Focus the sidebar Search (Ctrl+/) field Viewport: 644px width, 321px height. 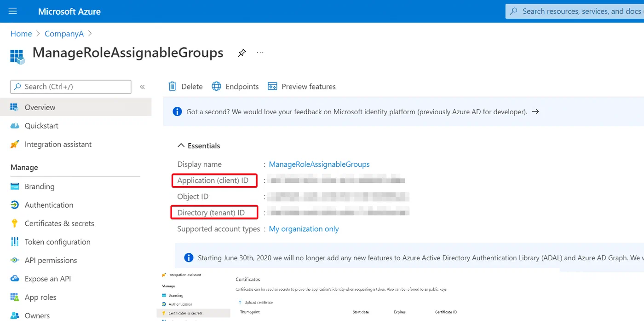pos(71,87)
